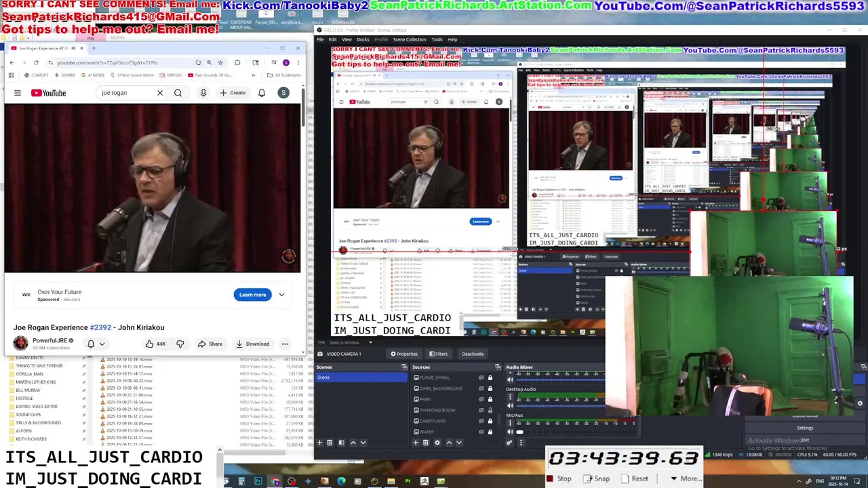Image resolution: width=868 pixels, height=488 pixels.
Task: Toggle lock on WATER source
Action: 490,432
